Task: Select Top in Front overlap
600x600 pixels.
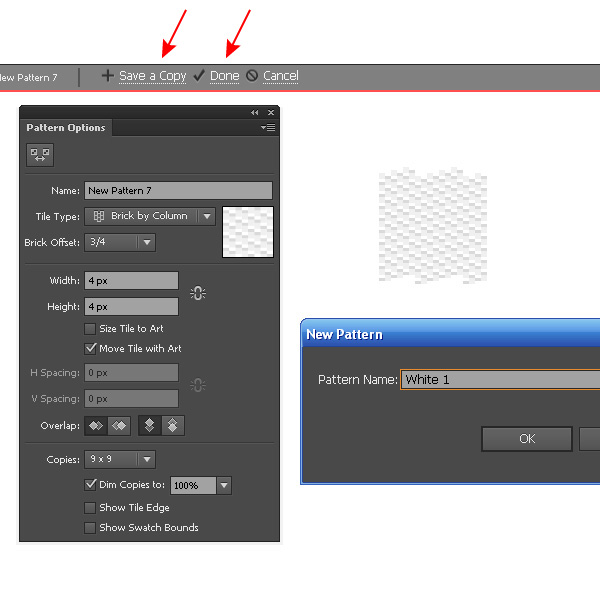Action: tap(150, 426)
